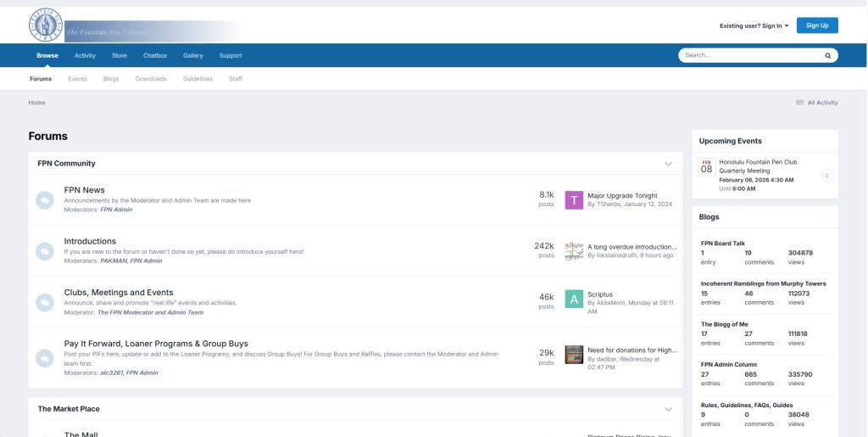
Task: Click the Introductions forum bubble icon
Action: pyautogui.click(x=44, y=251)
